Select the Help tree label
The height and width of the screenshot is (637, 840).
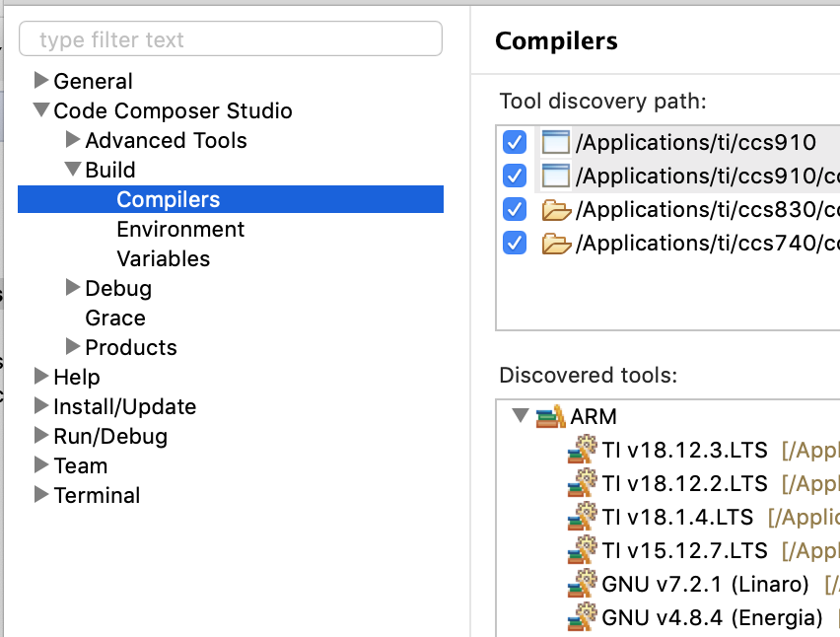77,377
